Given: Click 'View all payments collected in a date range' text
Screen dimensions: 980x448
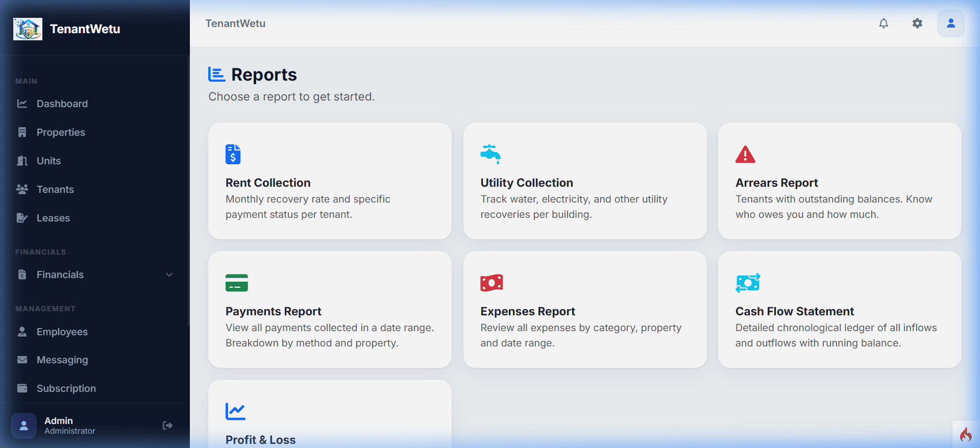Looking at the screenshot, I should tap(329, 328).
